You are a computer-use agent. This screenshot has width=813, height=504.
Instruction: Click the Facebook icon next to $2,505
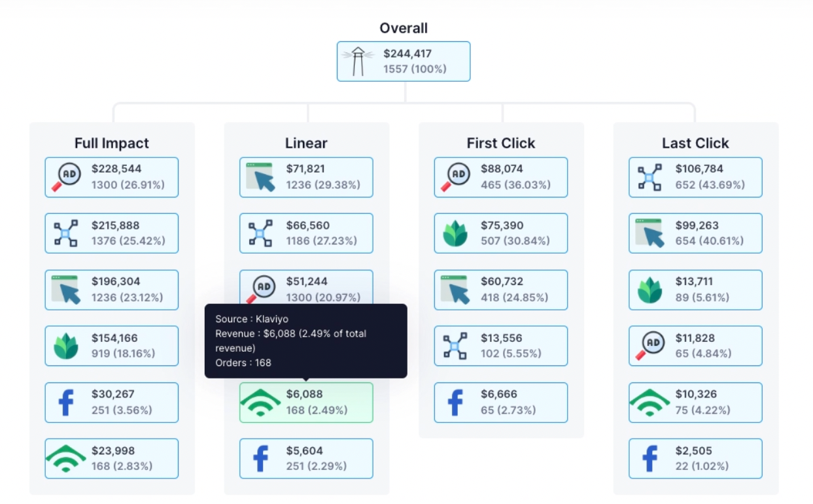point(649,459)
